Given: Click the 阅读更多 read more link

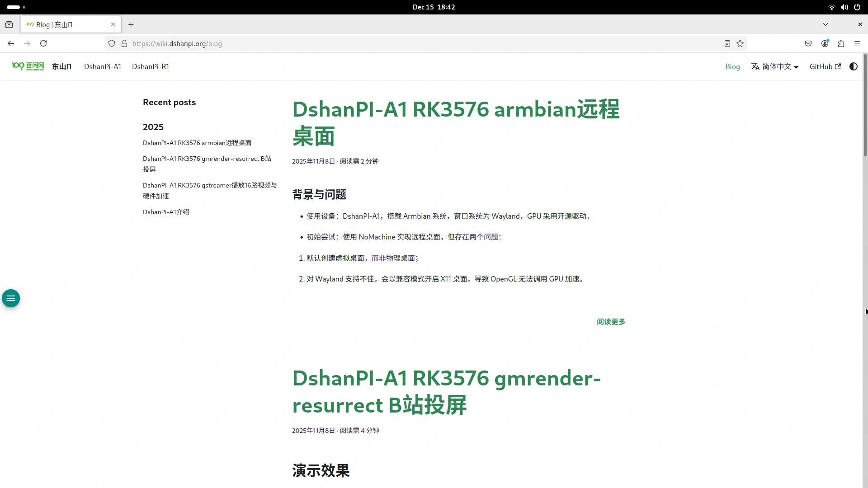Looking at the screenshot, I should click(x=611, y=322).
